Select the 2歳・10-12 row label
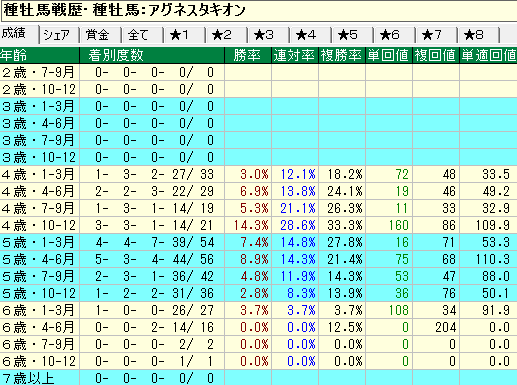Image resolution: width=517 pixels, height=385 pixels. [39, 89]
